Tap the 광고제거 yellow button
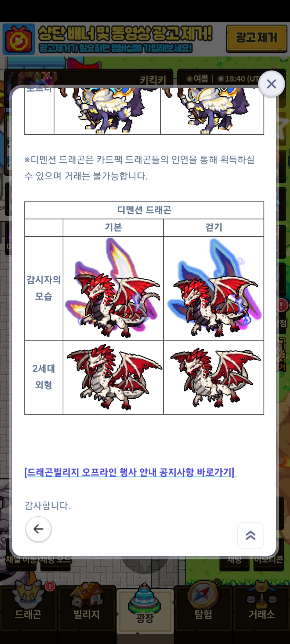Screen dimensions: 290x644 [x=256, y=38]
